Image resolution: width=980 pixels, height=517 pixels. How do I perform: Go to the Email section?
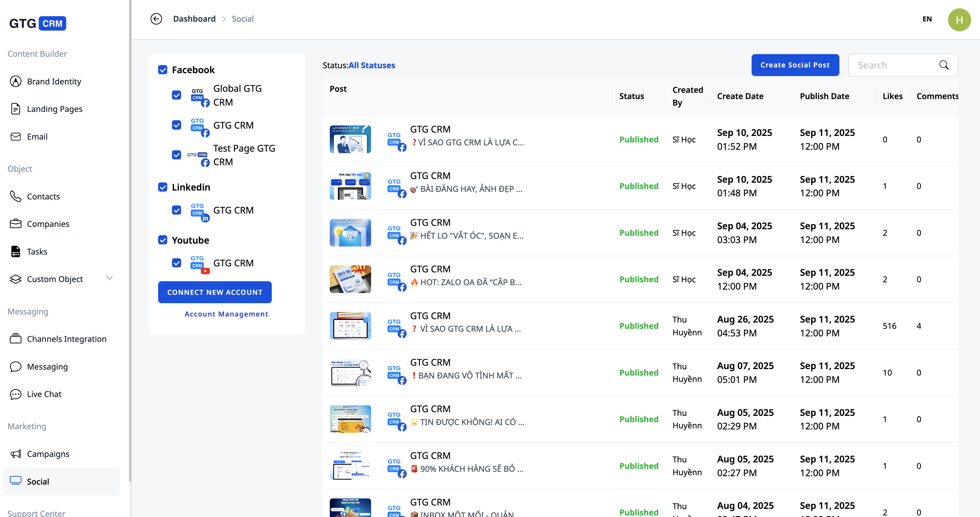click(37, 137)
